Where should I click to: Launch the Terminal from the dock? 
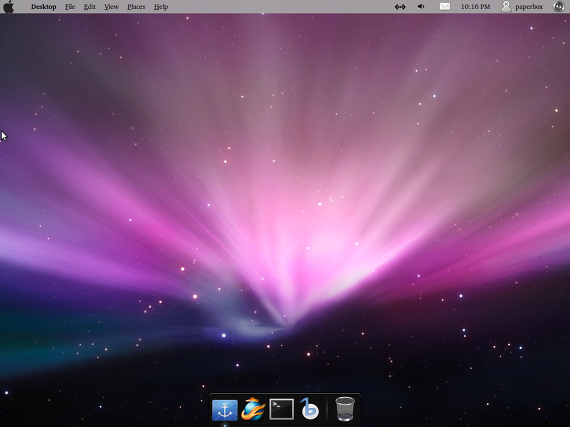pos(281,409)
